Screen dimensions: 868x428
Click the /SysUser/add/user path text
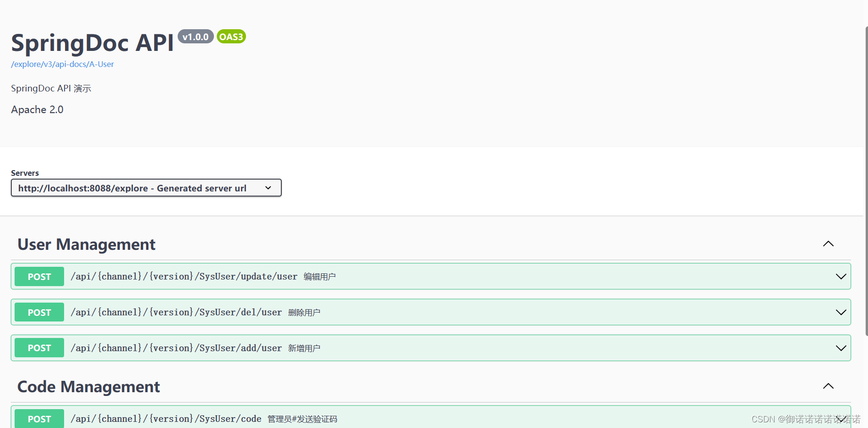coord(176,348)
